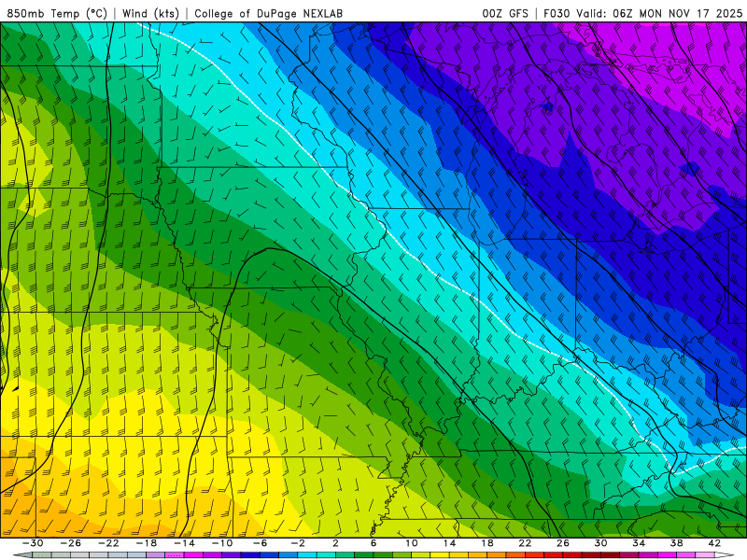Click the 34 legend value
Viewport: 747px width, 560px height.
click(x=639, y=543)
